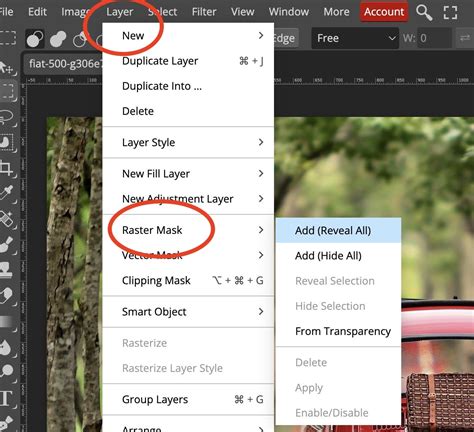474x432 pixels.
Task: Expand the Layer Style submenu
Action: click(188, 142)
